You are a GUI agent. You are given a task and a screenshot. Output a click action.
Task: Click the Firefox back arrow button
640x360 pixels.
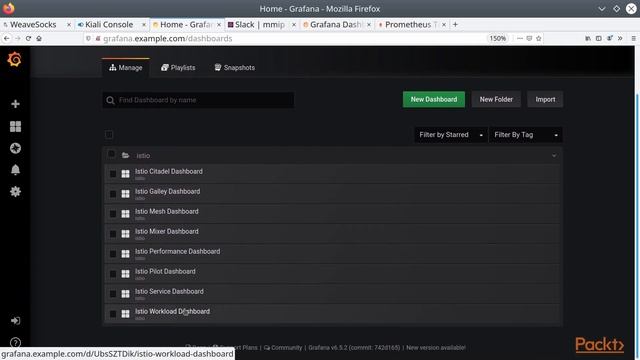[7, 38]
